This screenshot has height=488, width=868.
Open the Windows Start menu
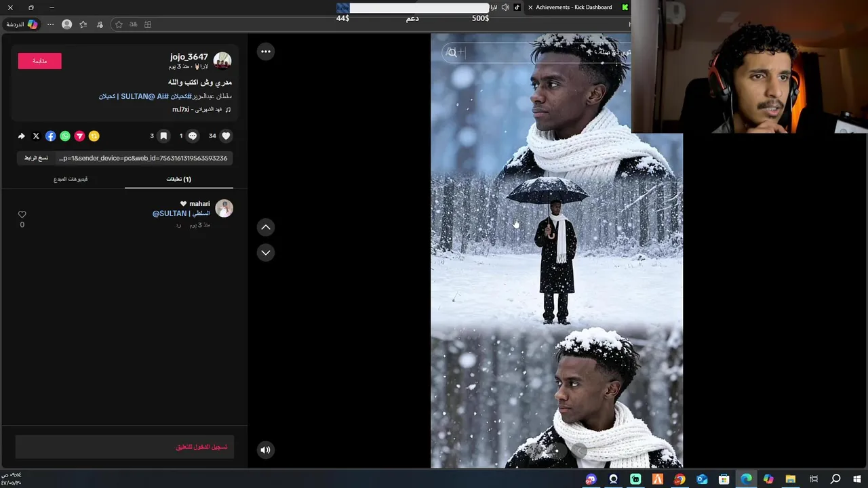856,479
